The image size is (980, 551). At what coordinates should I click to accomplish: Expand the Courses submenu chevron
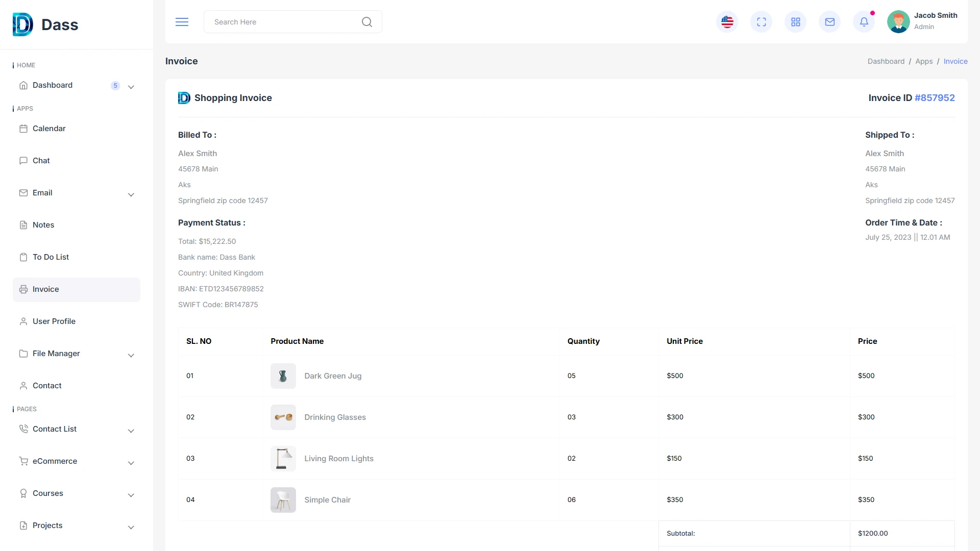pyautogui.click(x=131, y=495)
